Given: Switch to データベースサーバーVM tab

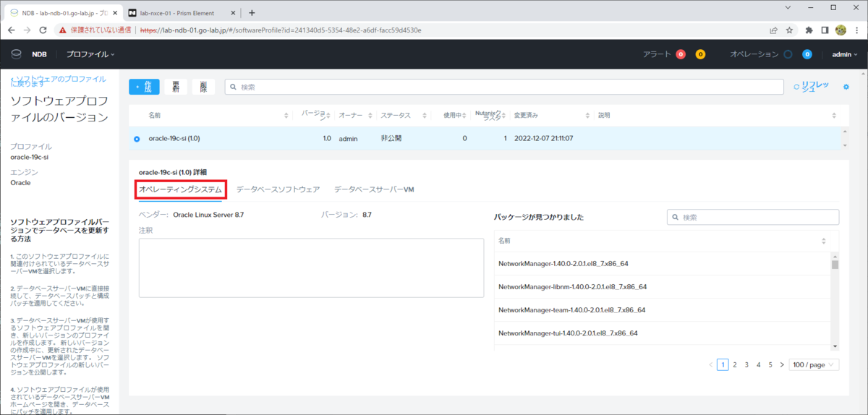Looking at the screenshot, I should pos(374,189).
